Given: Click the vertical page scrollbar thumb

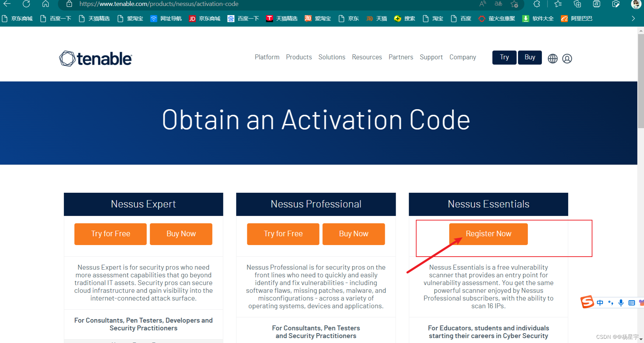Looking at the screenshot, I should pyautogui.click(x=641, y=81).
